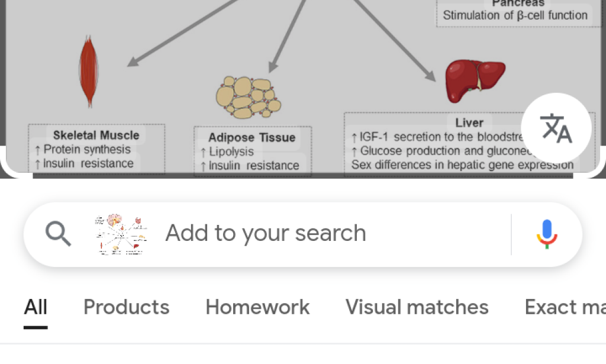606x364 pixels.
Task: Tap the Skeletal Muscle illustration
Action: (x=89, y=70)
